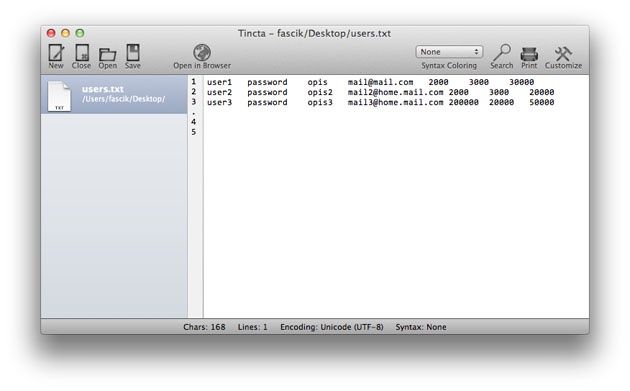Click 'mail@mail.com' in the editor
Image resolution: width=630 pixels, height=391 pixels.
380,82
